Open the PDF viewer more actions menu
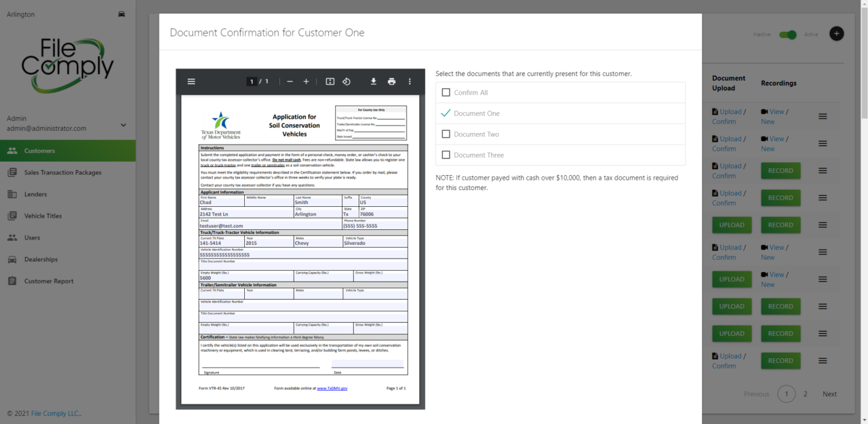The image size is (868, 424). 410,81
